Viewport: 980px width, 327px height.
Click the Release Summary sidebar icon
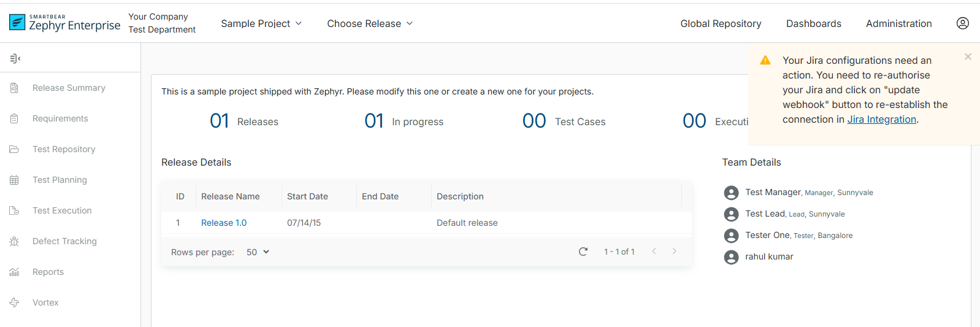click(14, 88)
